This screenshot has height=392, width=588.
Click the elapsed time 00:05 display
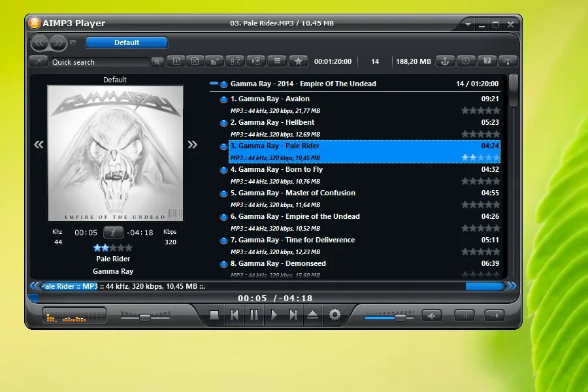[86, 233]
